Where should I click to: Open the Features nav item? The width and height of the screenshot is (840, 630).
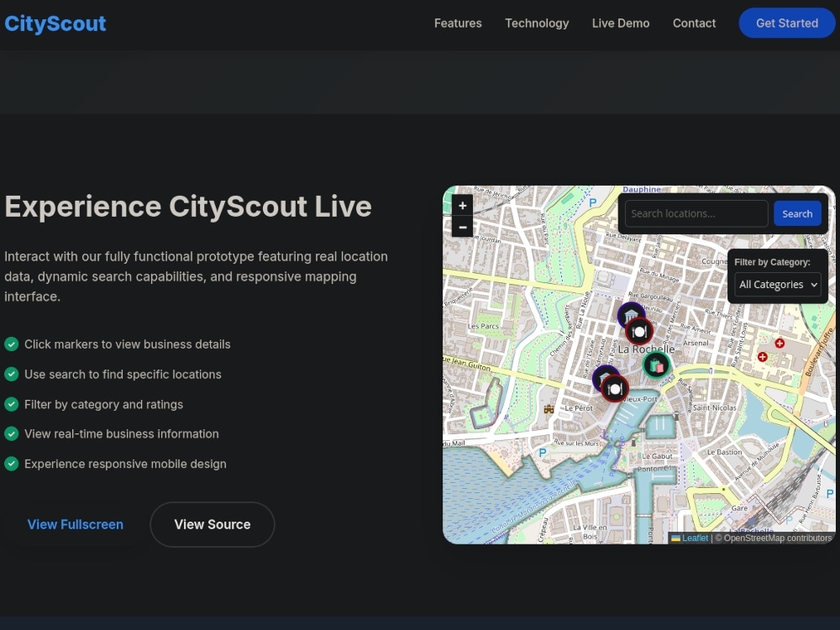pyautogui.click(x=458, y=23)
